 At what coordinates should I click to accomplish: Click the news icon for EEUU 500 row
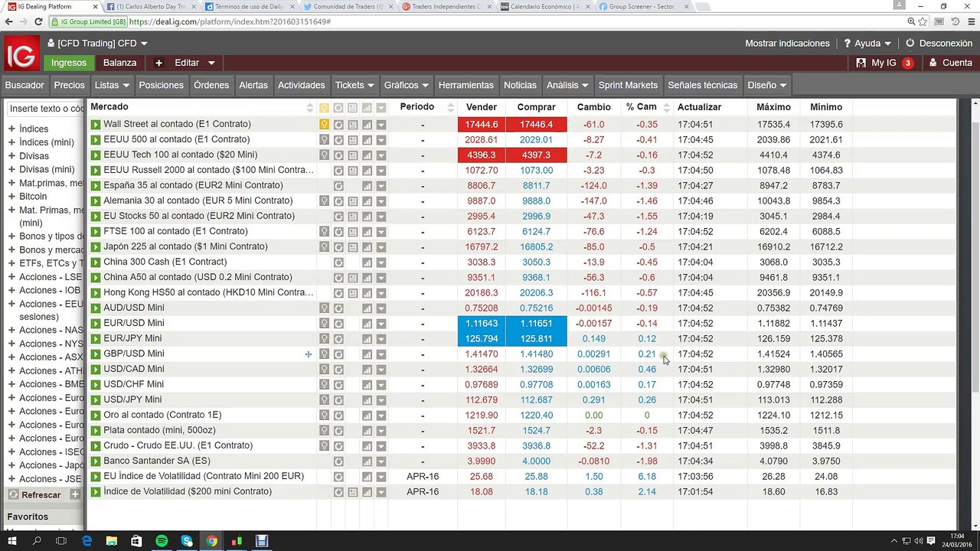pos(353,139)
